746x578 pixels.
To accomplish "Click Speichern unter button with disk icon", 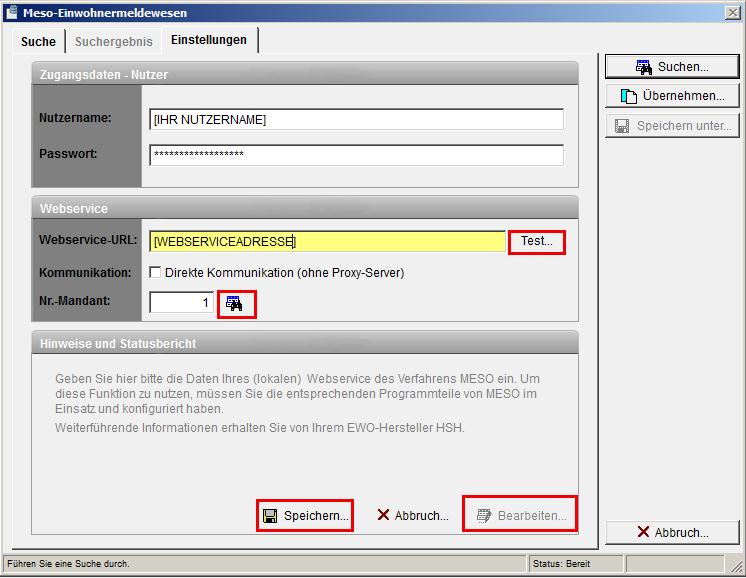I will [672, 126].
